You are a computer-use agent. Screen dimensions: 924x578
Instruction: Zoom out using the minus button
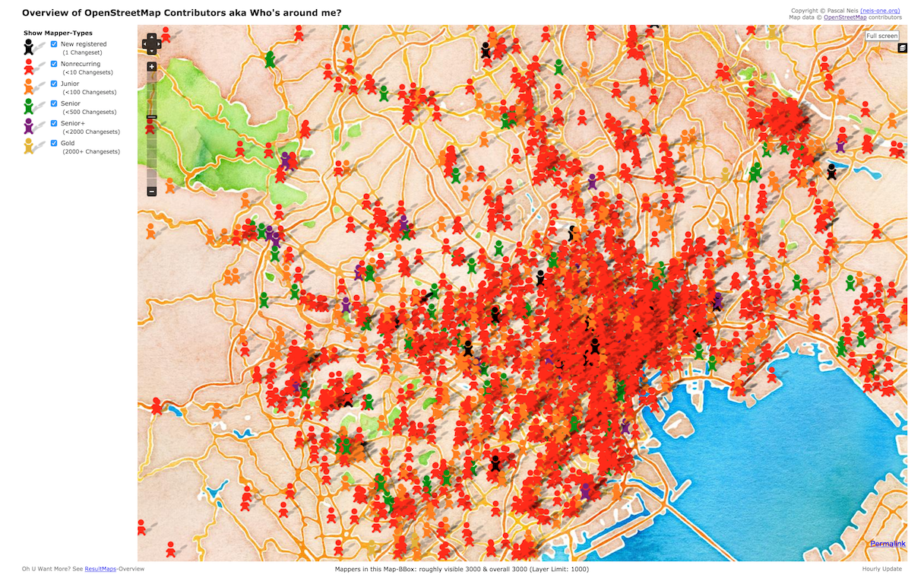pyautogui.click(x=151, y=192)
